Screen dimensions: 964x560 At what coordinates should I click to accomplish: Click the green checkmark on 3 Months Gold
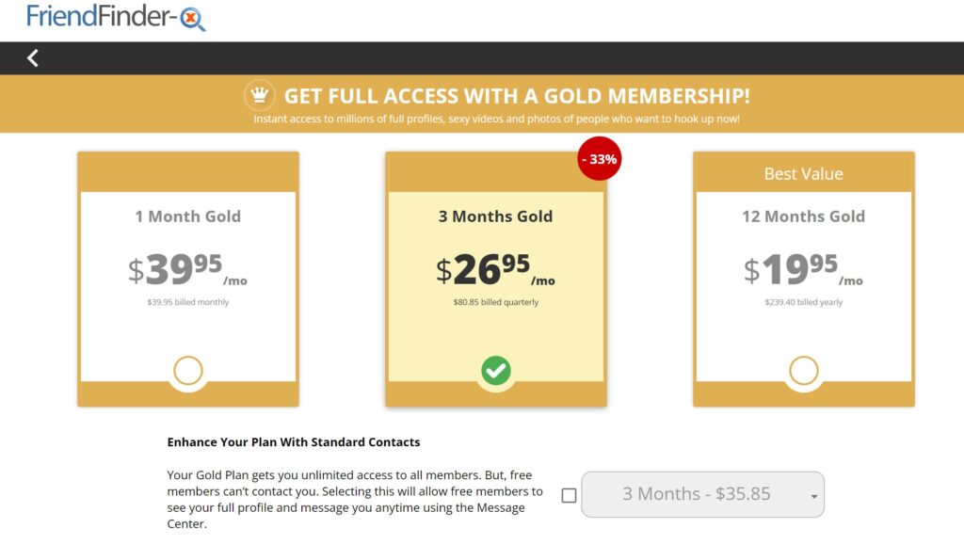tap(496, 370)
